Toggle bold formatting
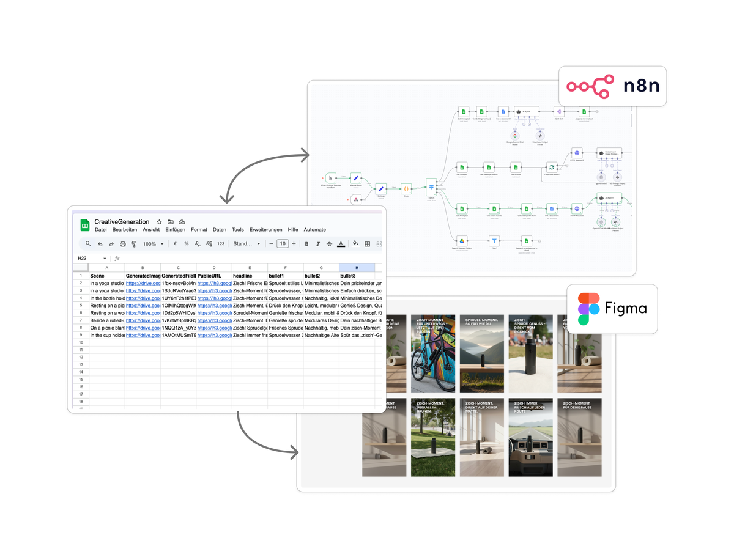The image size is (734, 560). (x=306, y=243)
